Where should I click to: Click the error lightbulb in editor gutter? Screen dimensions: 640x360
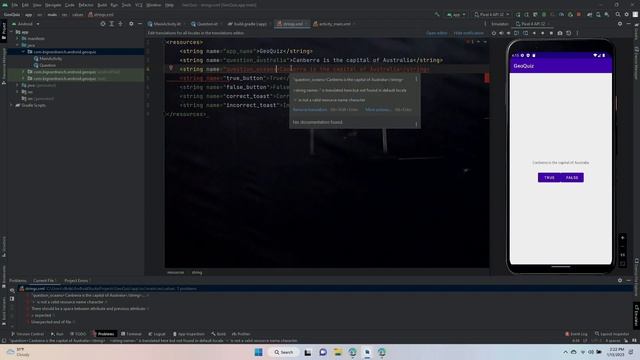(x=171, y=69)
